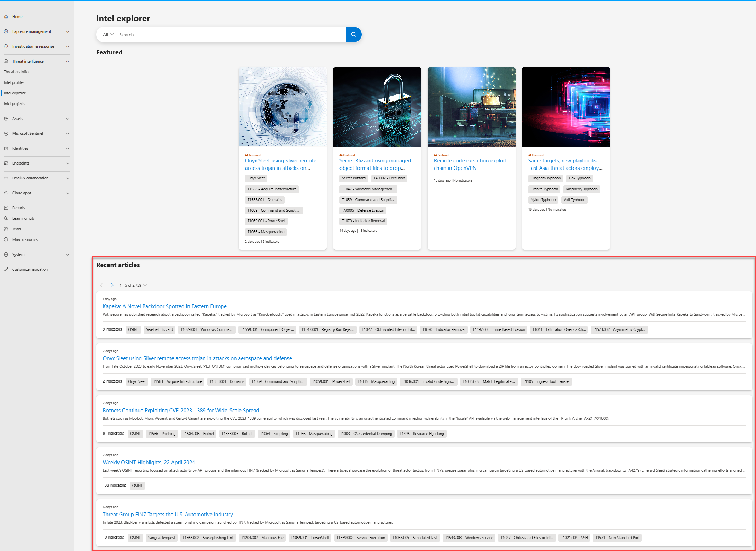Screen dimensions: 756x551
Task: Click the OpenVPN card workstation thumbnail
Action: [x=471, y=107]
